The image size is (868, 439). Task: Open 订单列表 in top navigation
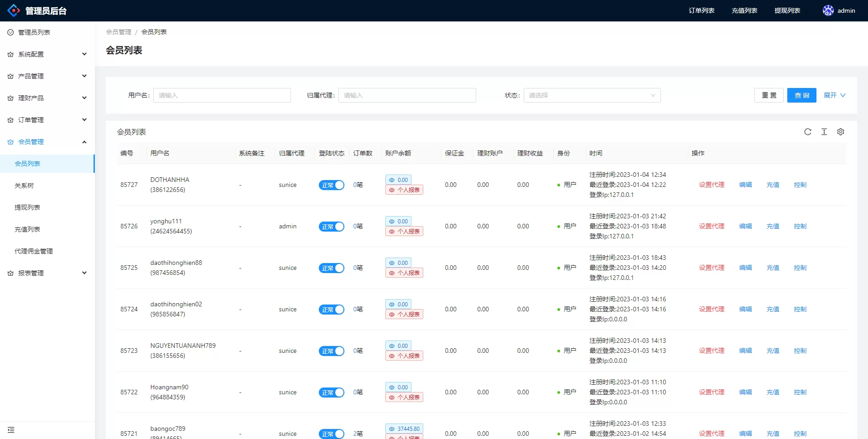point(702,10)
